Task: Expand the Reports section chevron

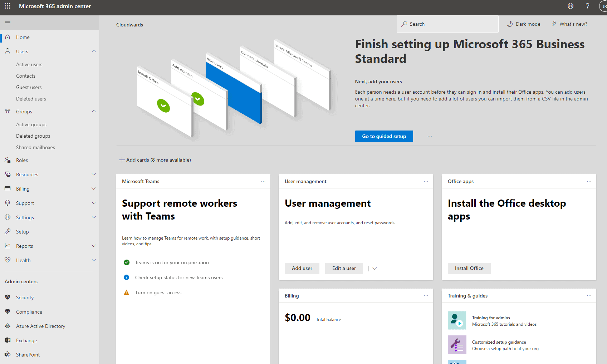Action: coord(94,246)
